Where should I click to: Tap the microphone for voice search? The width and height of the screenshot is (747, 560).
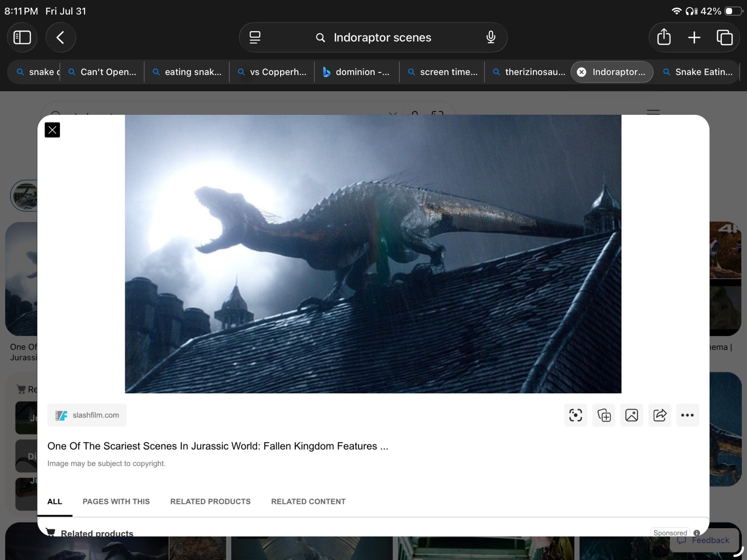491,37
